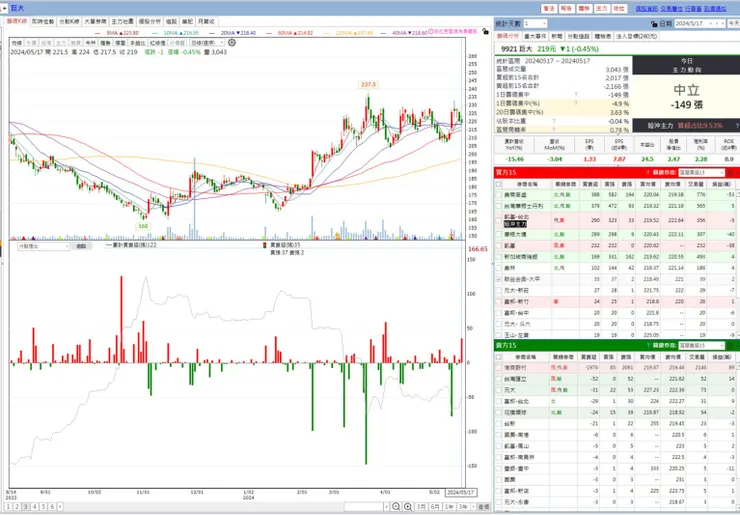Click the lock icon above the K-line chart
The width and height of the screenshot is (740, 515).
(x=485, y=32)
